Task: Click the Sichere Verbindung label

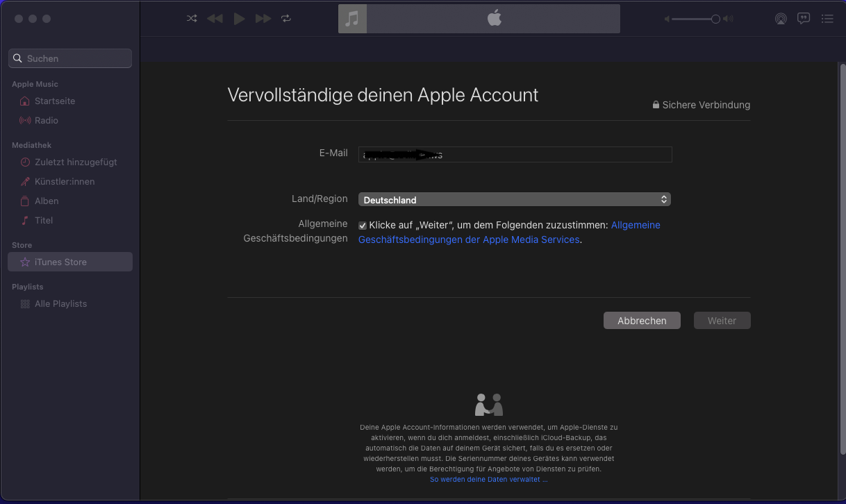Action: [706, 105]
